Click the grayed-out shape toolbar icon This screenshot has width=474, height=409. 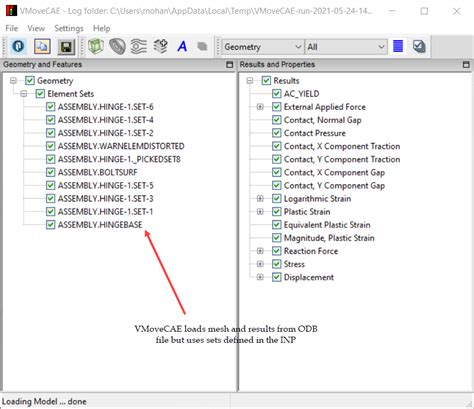pyautogui.click(x=202, y=46)
